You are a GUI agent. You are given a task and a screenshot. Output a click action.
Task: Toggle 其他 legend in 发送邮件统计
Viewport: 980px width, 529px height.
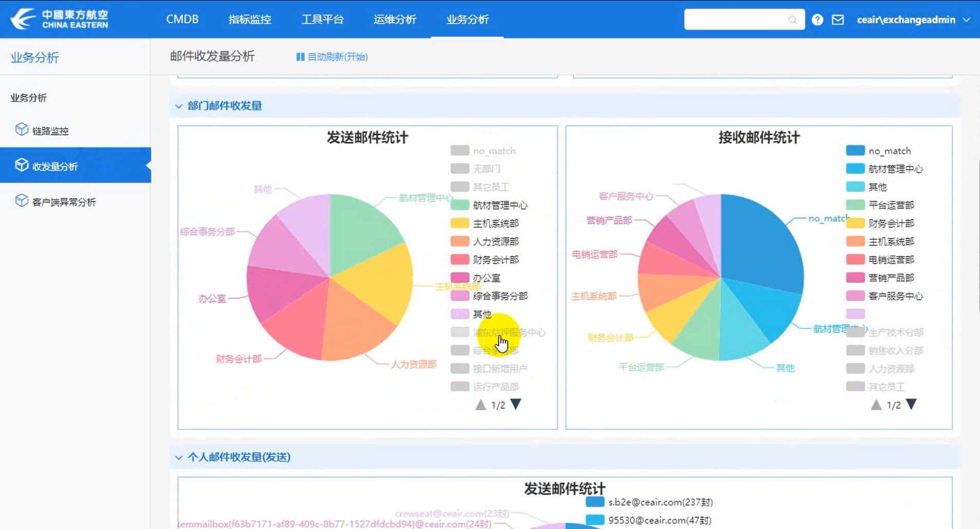[470, 314]
